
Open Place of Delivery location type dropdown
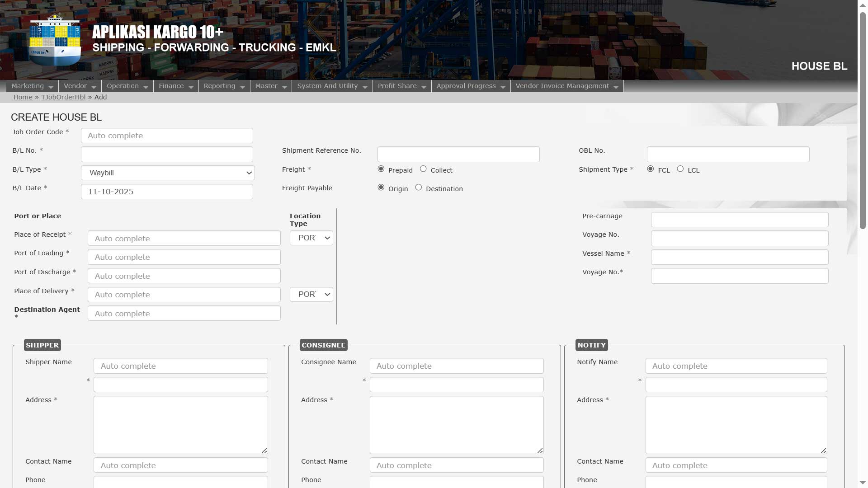(311, 295)
